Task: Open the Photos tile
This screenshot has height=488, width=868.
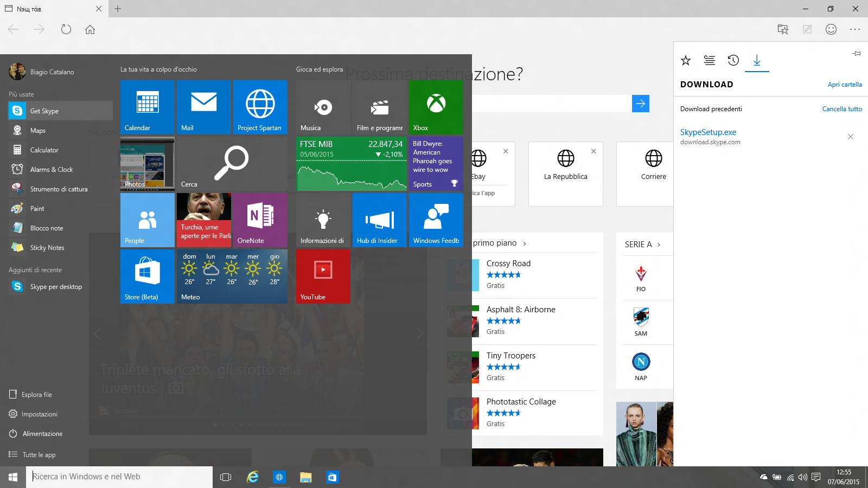Action: 147,163
